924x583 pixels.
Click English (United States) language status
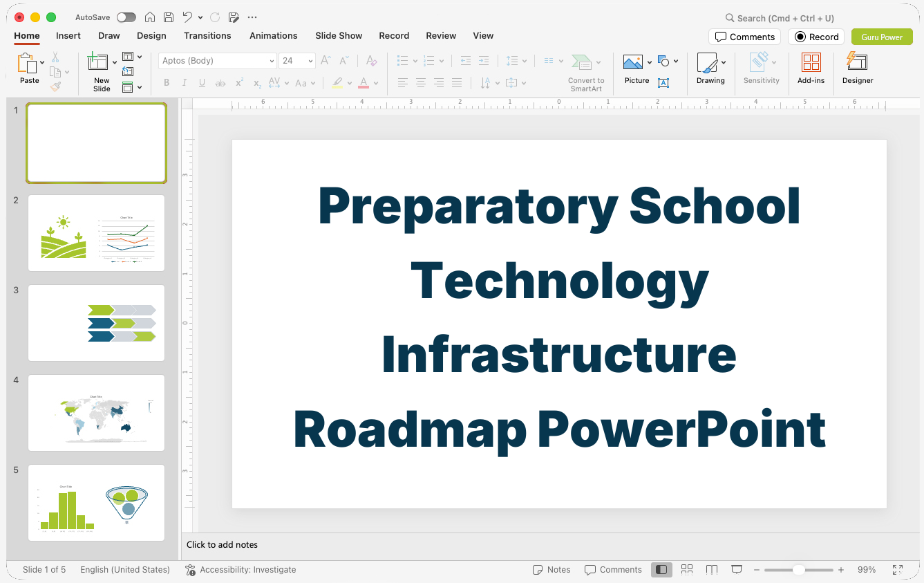coord(125,570)
